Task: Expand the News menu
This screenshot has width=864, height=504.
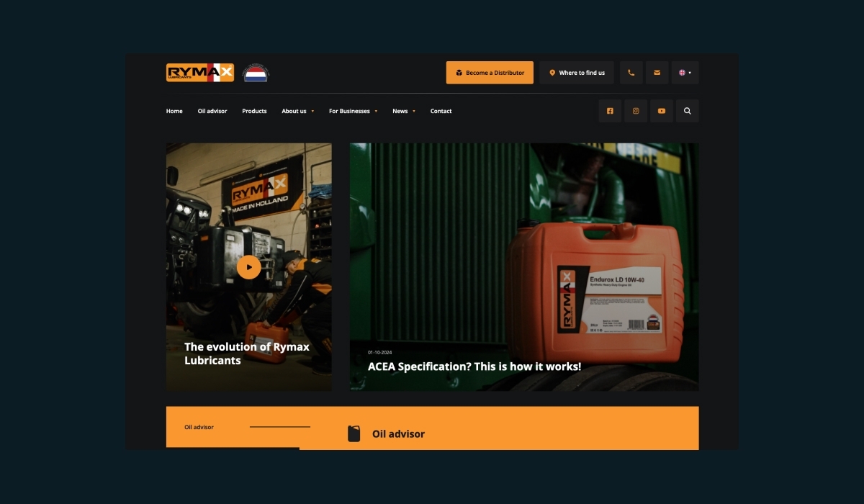Action: [x=404, y=111]
